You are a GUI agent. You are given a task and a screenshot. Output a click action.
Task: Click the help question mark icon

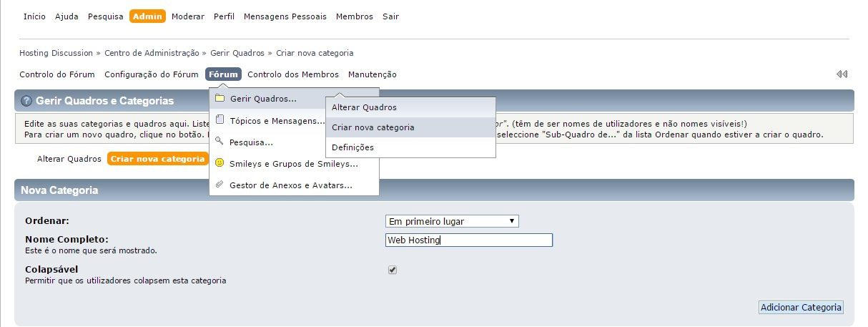[x=26, y=101]
